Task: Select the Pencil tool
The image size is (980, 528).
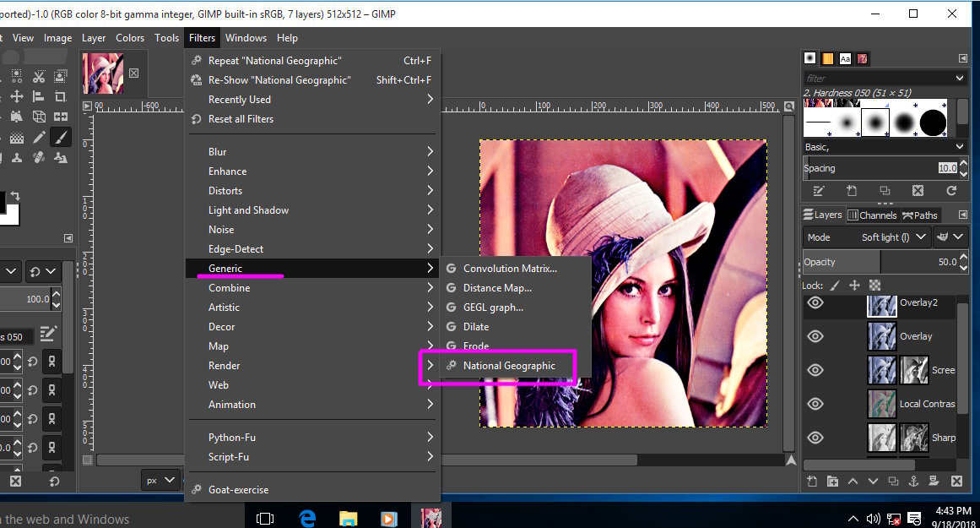Action: [39, 137]
